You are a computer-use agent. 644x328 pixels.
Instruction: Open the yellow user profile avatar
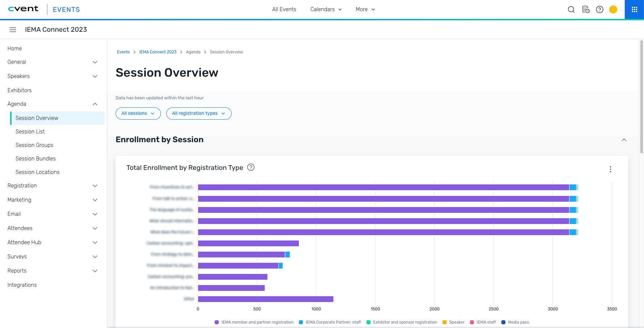click(613, 9)
